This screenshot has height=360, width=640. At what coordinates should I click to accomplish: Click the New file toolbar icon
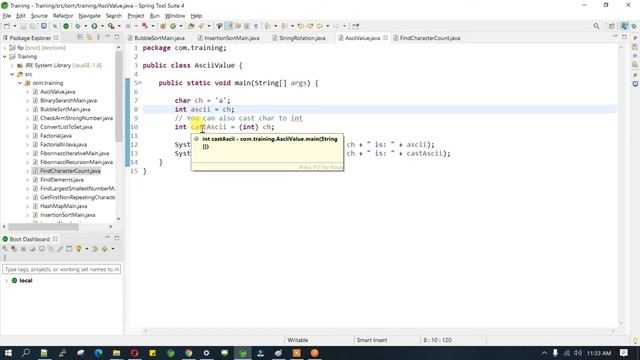(x=7, y=26)
